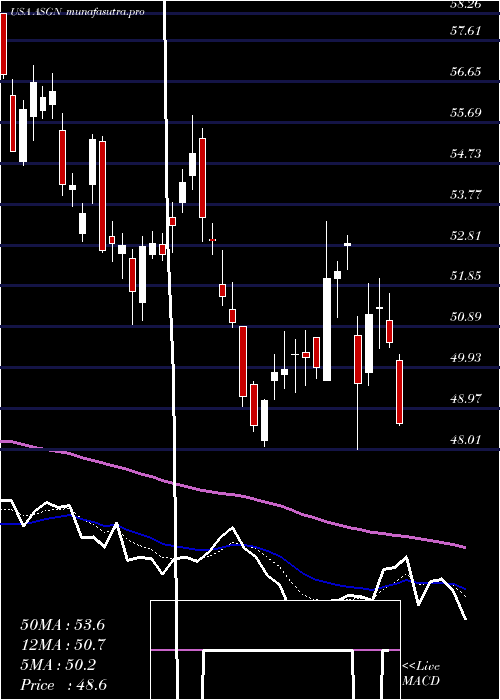Click the 51.85 price axis label
Image resolution: width=500 pixels, height=700 pixels.
pos(465,275)
